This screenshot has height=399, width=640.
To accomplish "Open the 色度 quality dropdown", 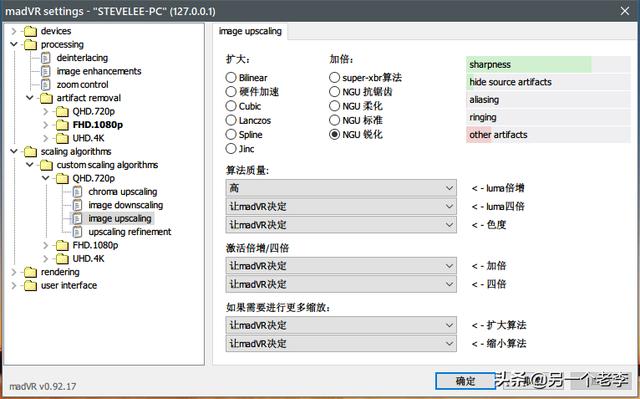I will (x=341, y=225).
